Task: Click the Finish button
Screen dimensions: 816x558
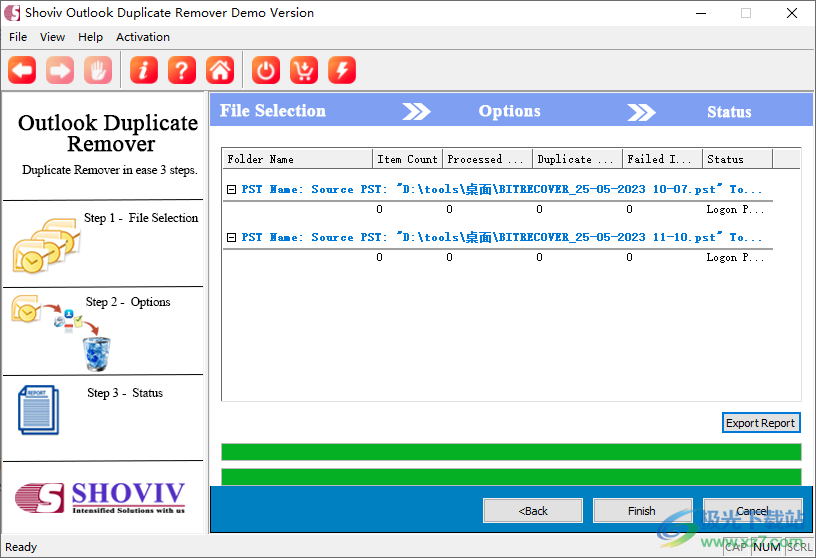Action: coord(642,511)
